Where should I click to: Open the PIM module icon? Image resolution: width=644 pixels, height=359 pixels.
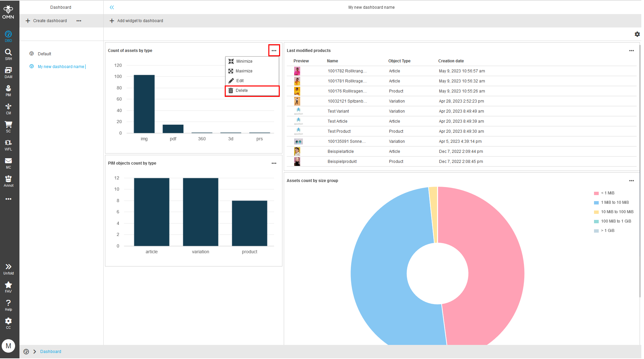pyautogui.click(x=8, y=90)
